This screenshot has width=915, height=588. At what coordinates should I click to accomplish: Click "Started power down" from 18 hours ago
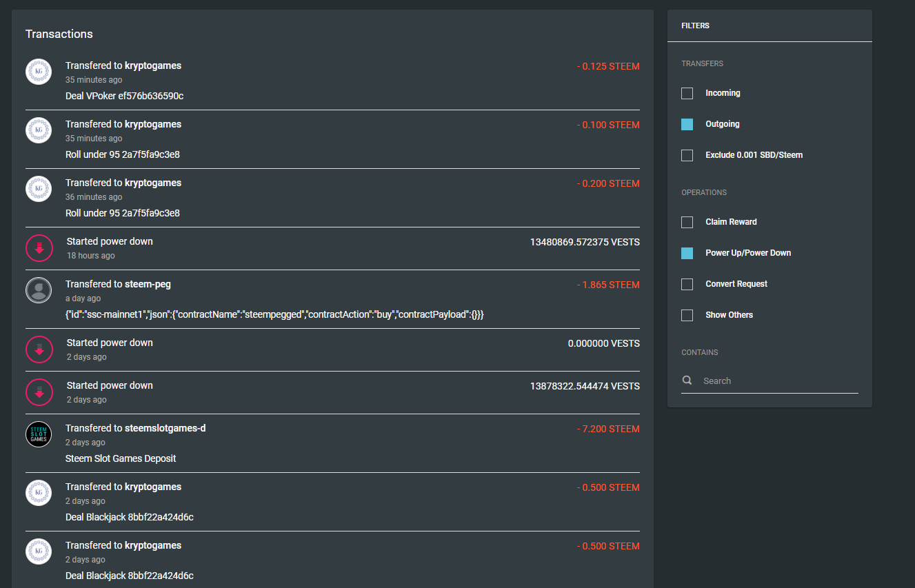(x=110, y=241)
